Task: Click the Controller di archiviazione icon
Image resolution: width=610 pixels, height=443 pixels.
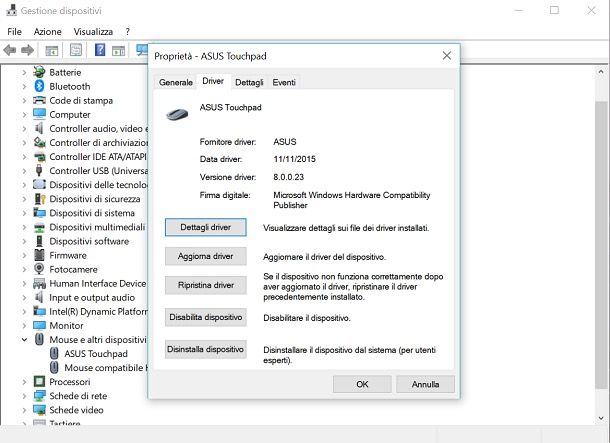Action: click(39, 142)
